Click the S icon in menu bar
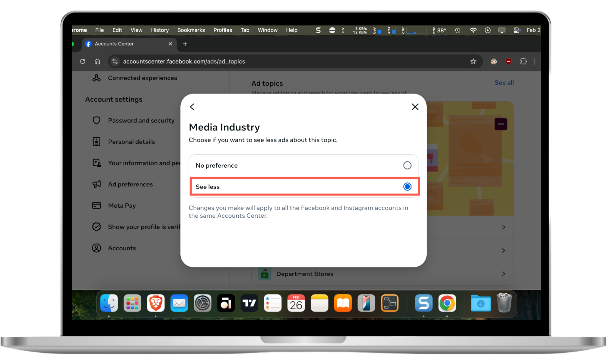The image size is (607, 364). 318,30
